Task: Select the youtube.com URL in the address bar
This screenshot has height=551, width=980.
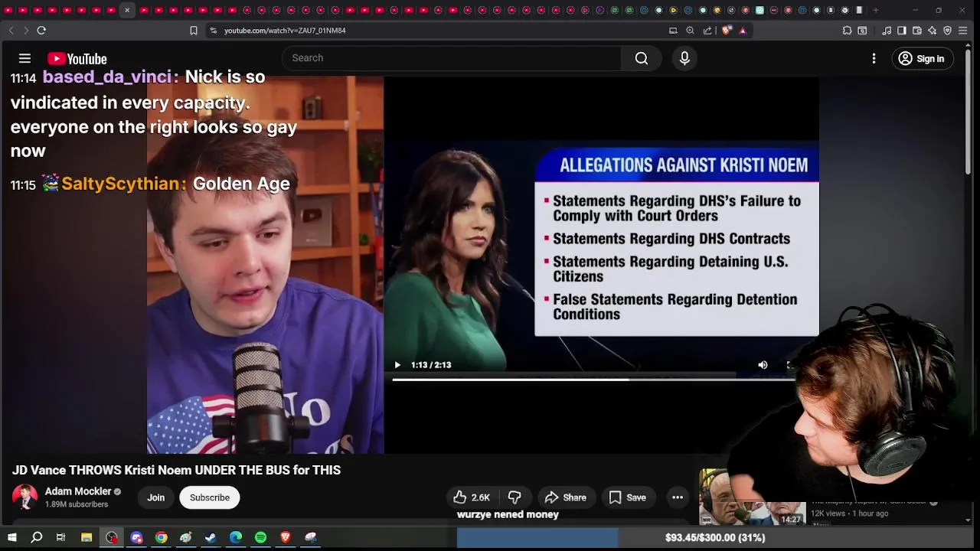Action: [285, 31]
